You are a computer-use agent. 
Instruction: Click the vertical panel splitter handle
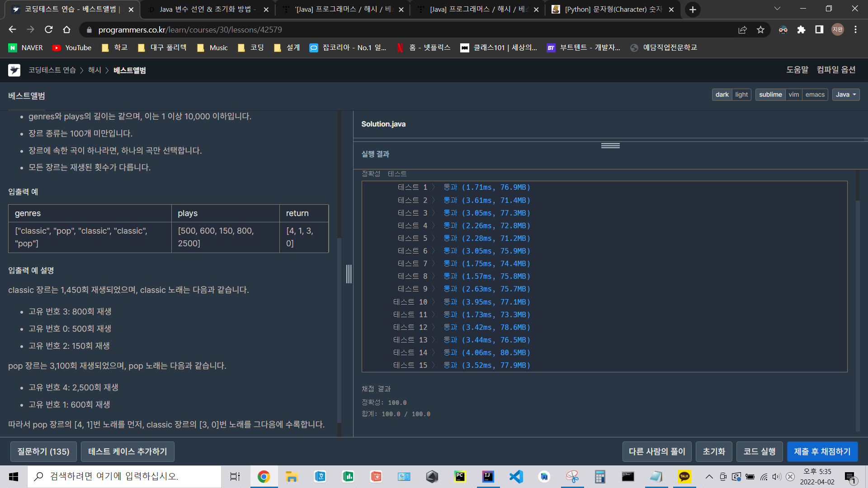click(349, 274)
